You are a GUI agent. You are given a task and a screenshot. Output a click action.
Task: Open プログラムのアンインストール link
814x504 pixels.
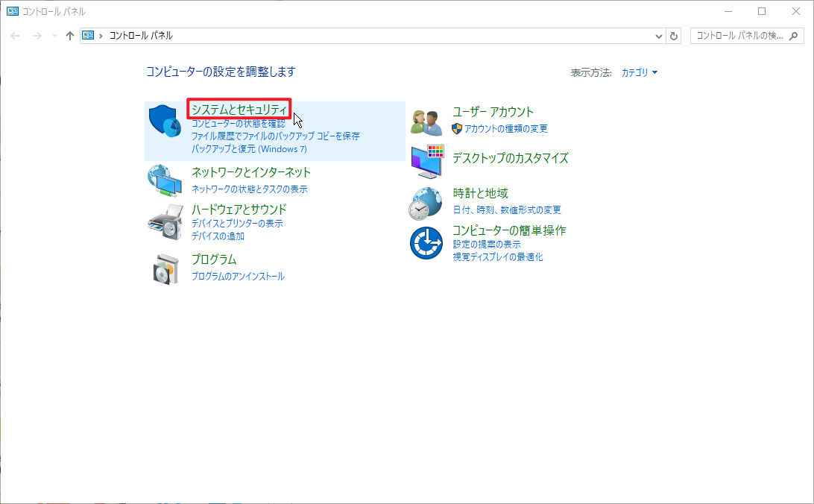click(238, 276)
